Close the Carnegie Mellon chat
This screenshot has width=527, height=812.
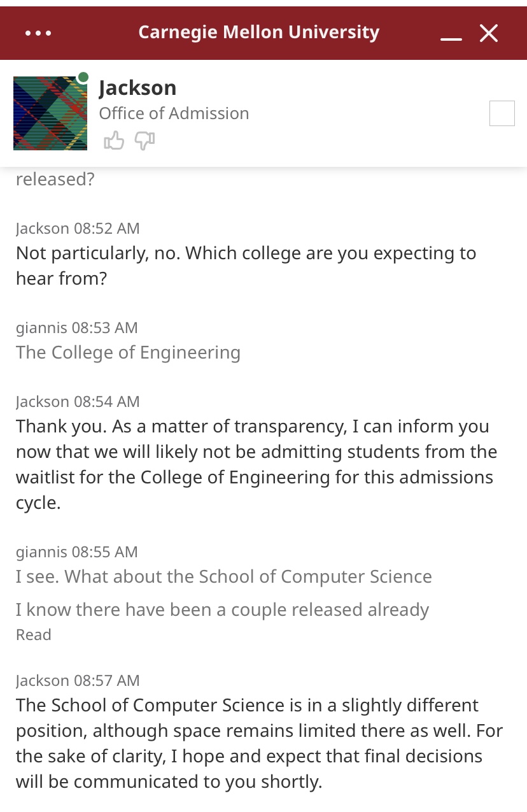coord(489,33)
